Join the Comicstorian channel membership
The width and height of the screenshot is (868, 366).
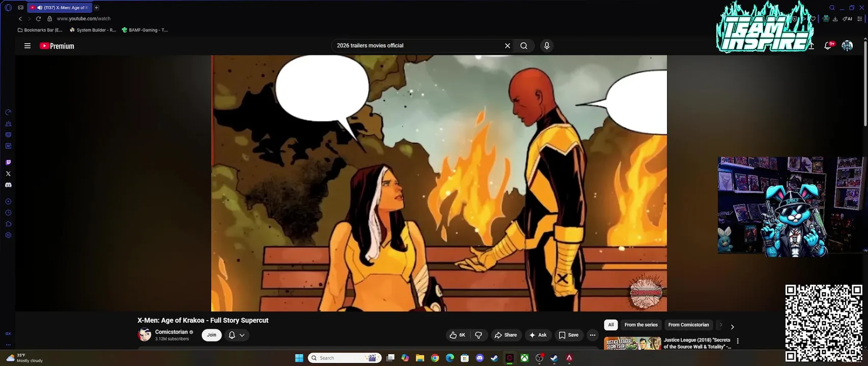pos(212,335)
